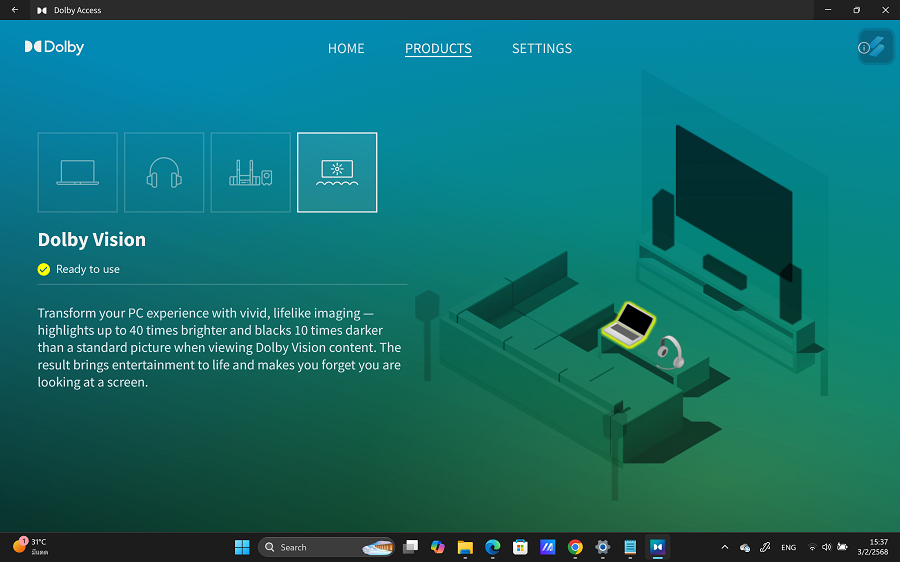Click the Ready to use status checkmark
The width and height of the screenshot is (900, 562).
click(44, 269)
